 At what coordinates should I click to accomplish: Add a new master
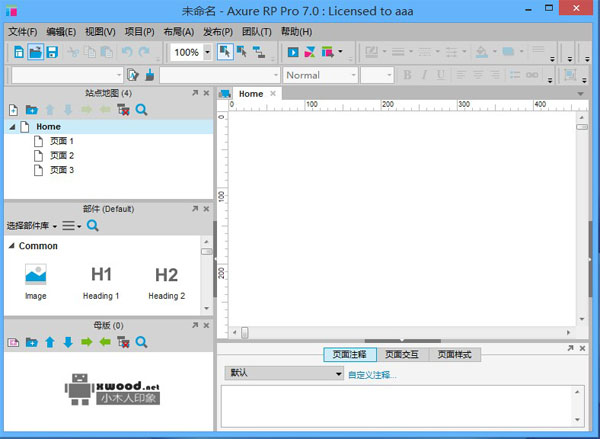point(13,342)
